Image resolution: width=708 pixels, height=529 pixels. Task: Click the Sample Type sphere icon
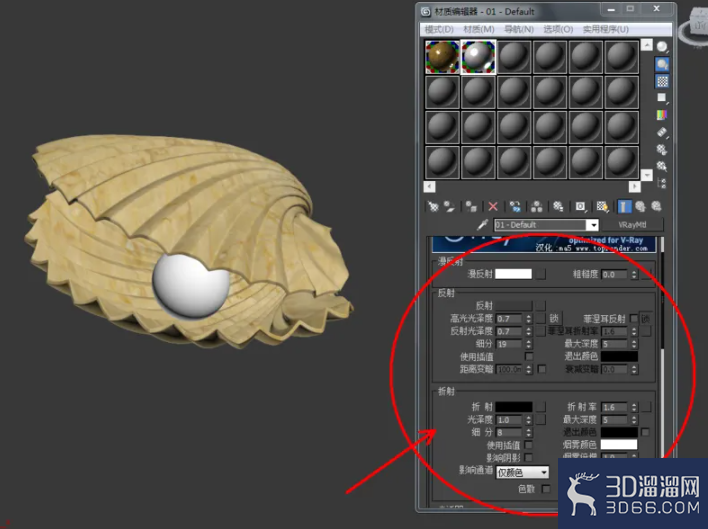(662, 47)
